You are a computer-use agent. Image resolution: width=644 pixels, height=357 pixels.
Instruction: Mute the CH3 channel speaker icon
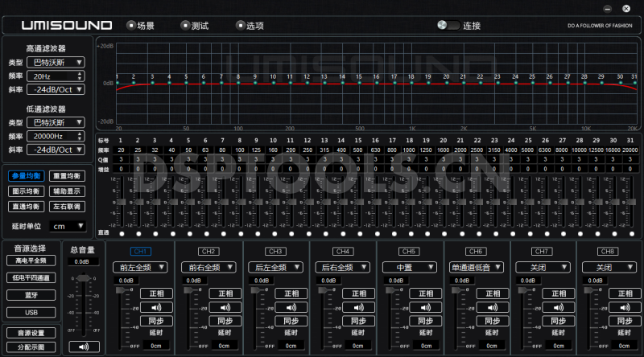pos(291,307)
